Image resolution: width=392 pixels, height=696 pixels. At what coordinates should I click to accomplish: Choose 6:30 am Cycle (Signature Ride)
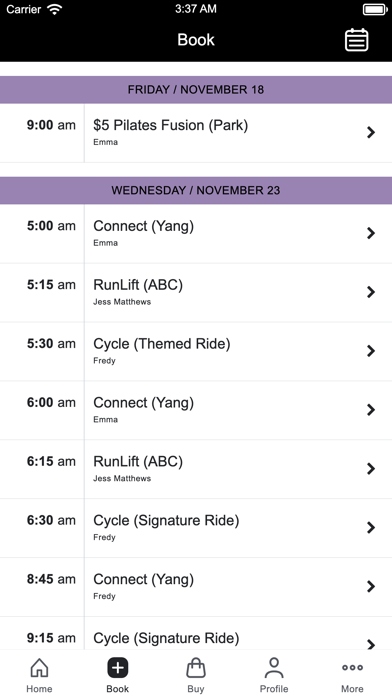click(x=196, y=528)
